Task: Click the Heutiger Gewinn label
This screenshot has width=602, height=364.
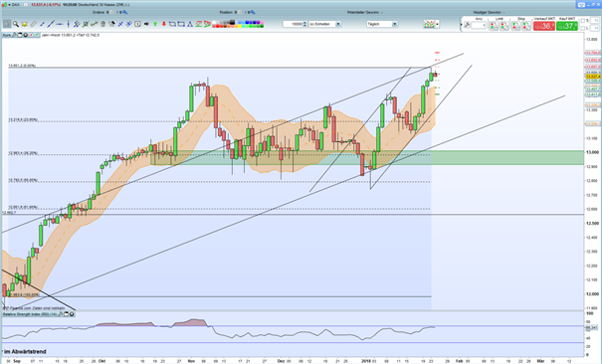Action: [x=488, y=12]
